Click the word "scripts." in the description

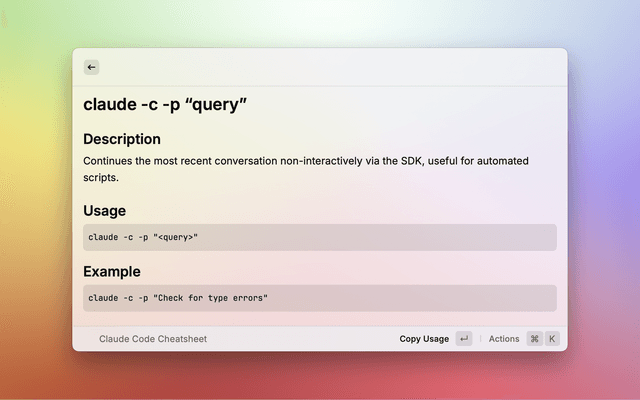pos(101,178)
